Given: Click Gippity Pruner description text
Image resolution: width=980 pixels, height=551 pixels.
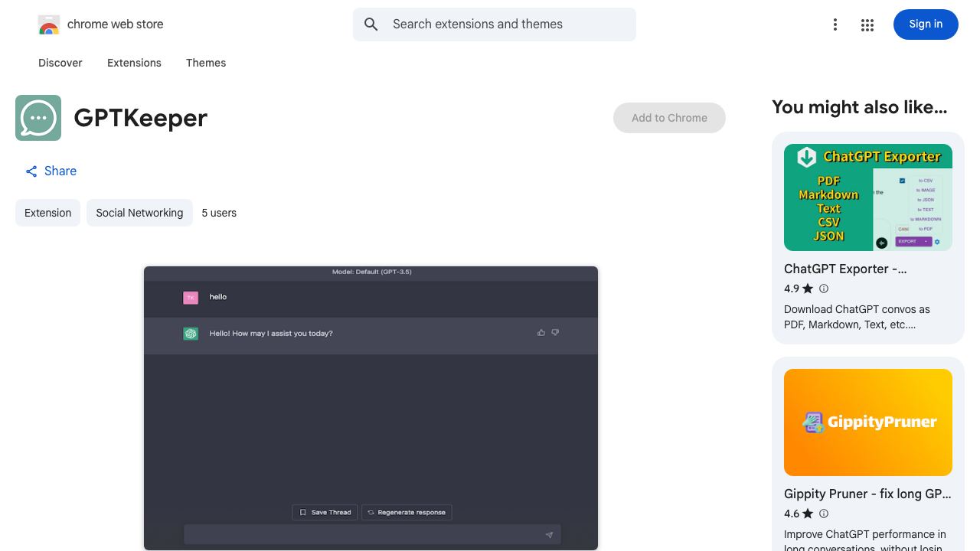Looking at the screenshot, I should [865, 540].
